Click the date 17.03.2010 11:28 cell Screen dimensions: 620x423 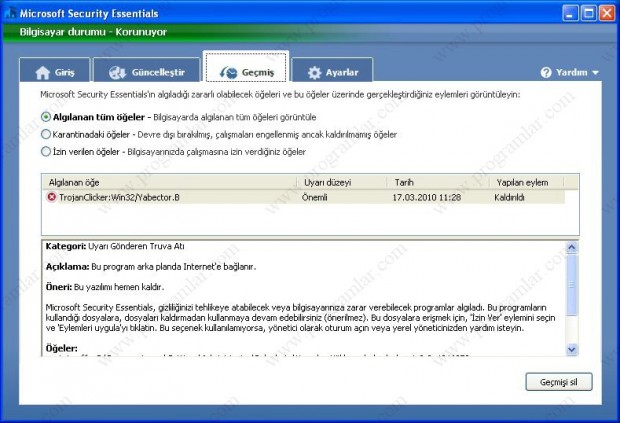(x=427, y=197)
